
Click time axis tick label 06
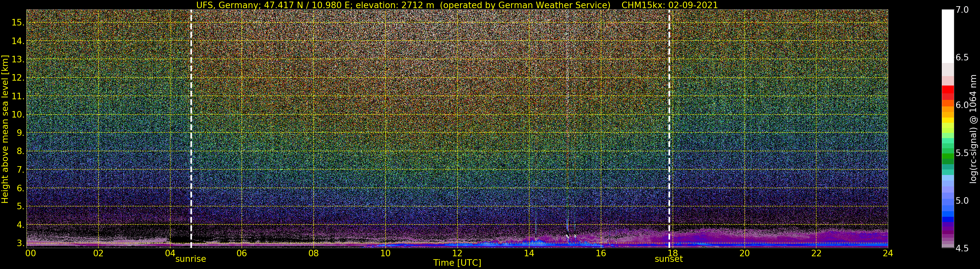click(x=242, y=253)
